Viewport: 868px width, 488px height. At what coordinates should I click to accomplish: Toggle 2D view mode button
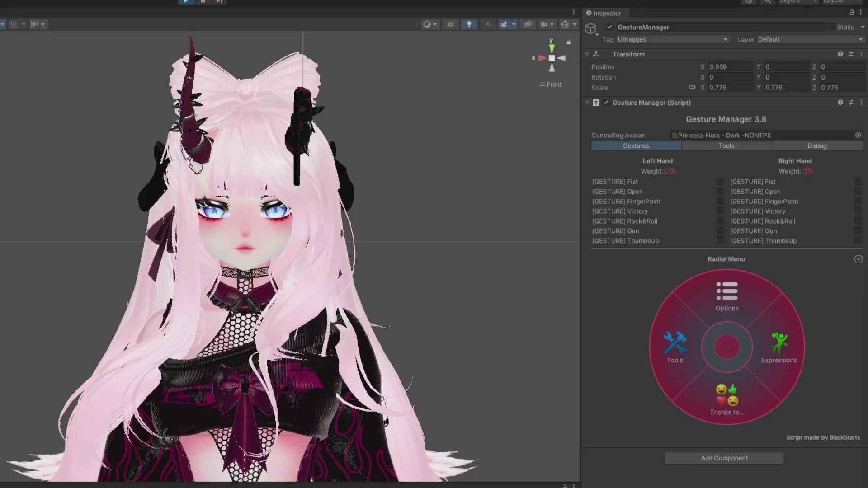(x=450, y=24)
